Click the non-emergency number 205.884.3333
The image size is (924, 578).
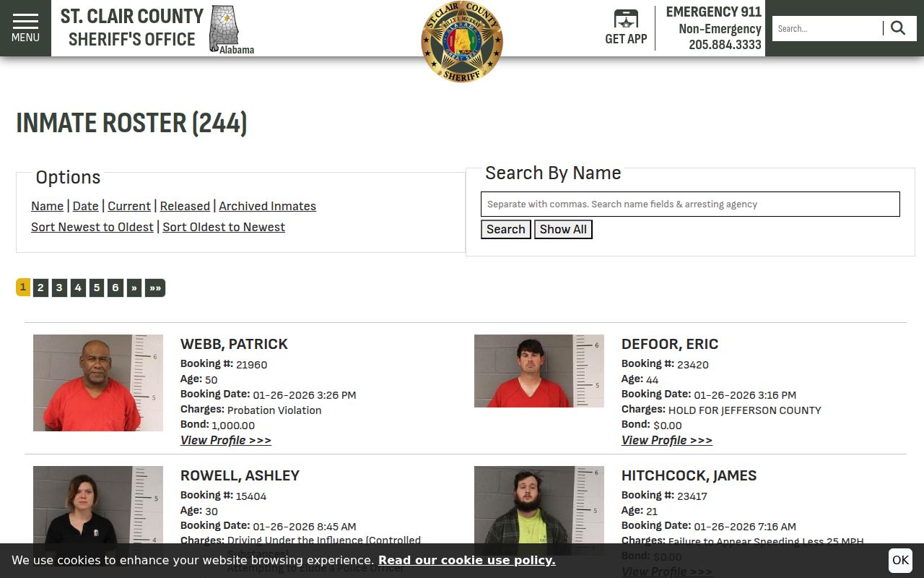click(725, 45)
